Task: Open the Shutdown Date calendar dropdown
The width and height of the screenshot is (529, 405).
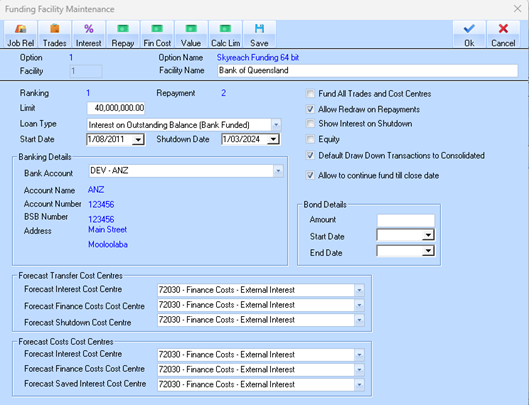Action: coord(273,139)
